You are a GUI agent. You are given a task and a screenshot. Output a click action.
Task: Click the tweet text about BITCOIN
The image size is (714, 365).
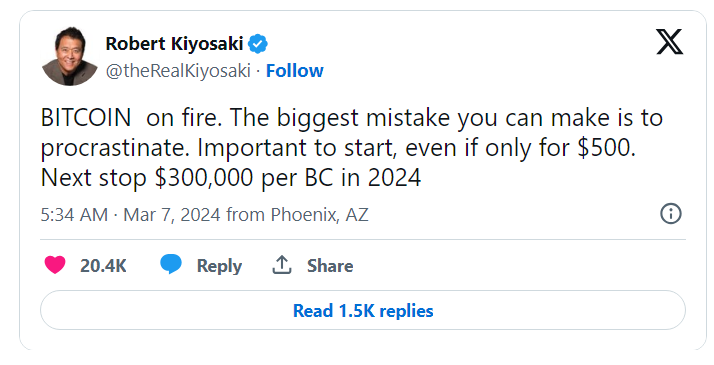(x=352, y=147)
